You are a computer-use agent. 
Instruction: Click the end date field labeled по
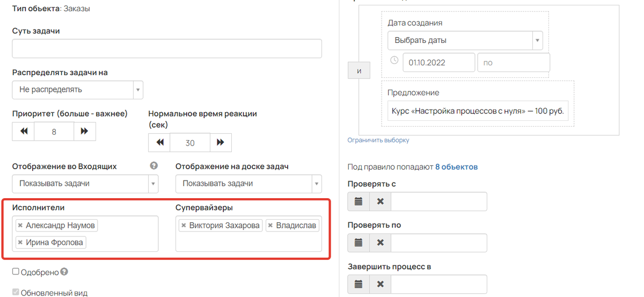pos(514,62)
